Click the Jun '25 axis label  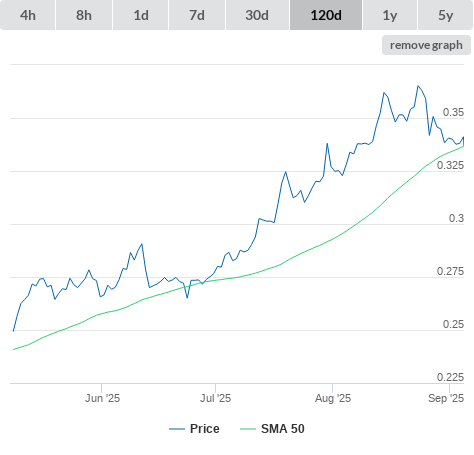point(102,398)
